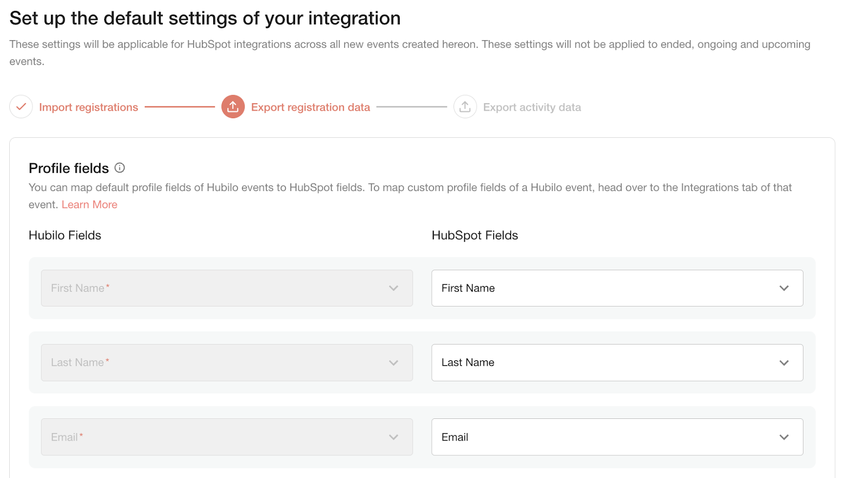Click the Export activity data upload icon
The height and width of the screenshot is (478, 868).
click(x=465, y=107)
